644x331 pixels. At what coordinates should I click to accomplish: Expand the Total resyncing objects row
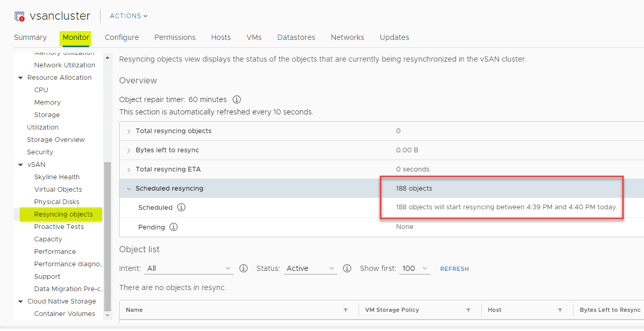coord(129,132)
